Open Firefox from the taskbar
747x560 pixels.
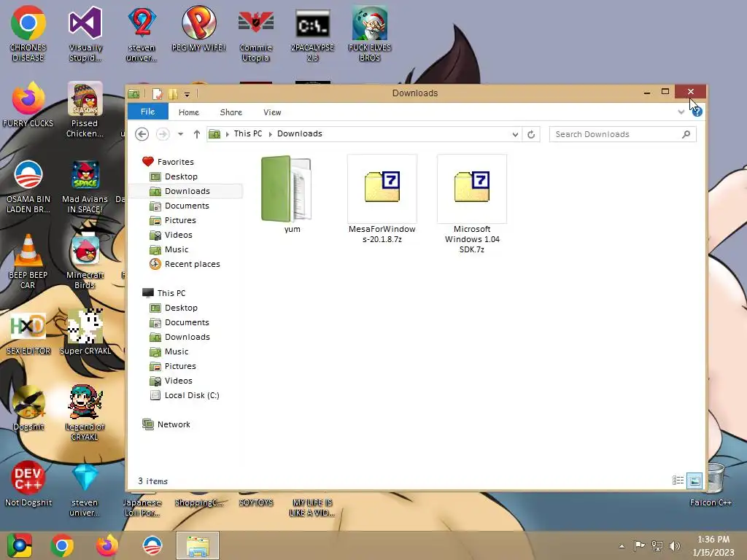pos(107,545)
